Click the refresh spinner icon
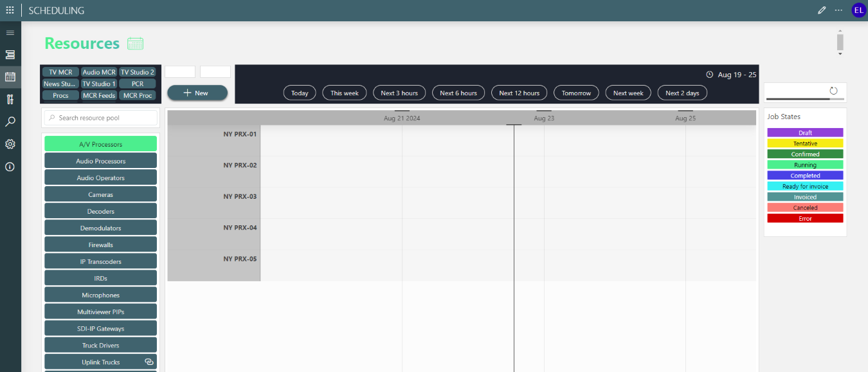Viewport: 868px width, 372px height. click(x=833, y=91)
